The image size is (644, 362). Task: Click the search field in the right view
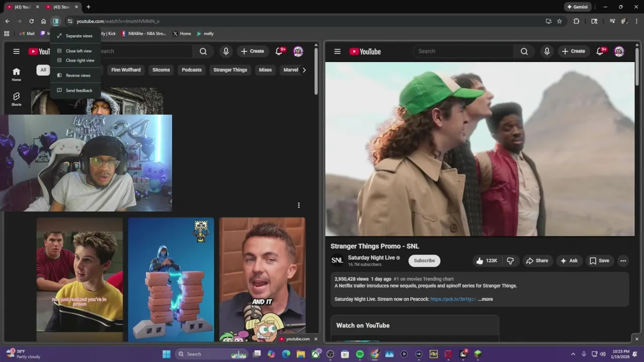(x=463, y=51)
